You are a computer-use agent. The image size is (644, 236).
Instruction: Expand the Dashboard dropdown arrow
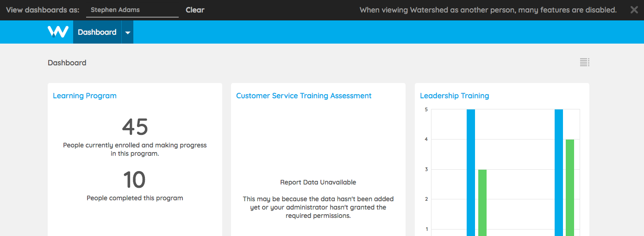point(128,32)
